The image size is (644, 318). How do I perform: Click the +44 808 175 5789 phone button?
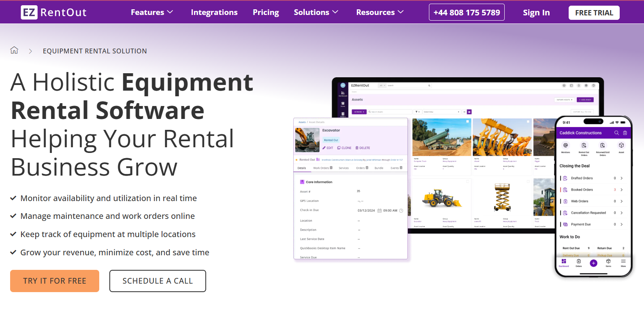[467, 12]
